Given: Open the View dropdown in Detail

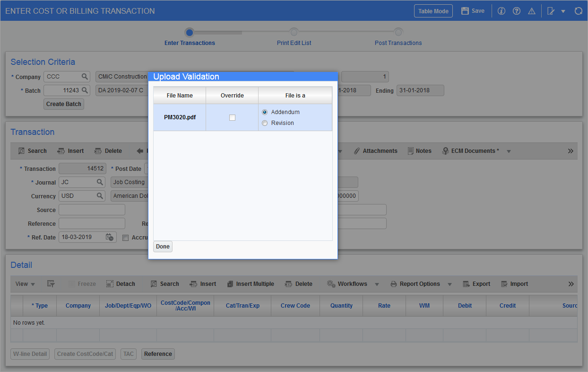Looking at the screenshot, I should (x=25, y=284).
